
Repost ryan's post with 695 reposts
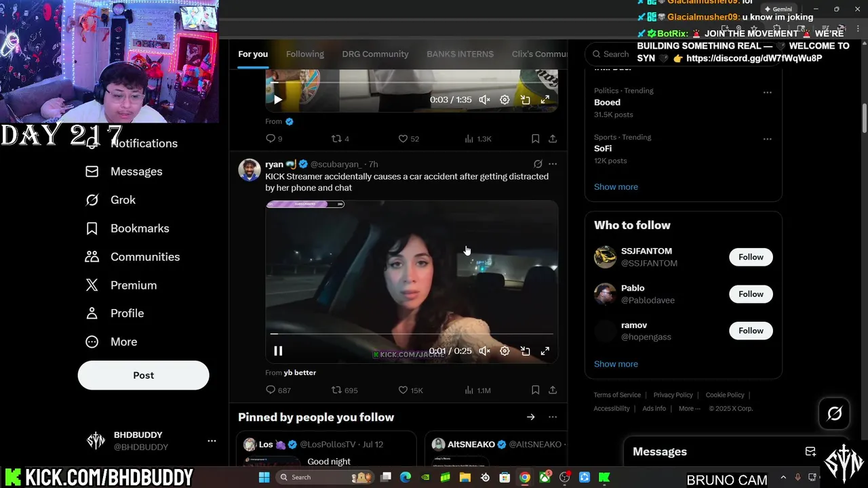tap(344, 390)
